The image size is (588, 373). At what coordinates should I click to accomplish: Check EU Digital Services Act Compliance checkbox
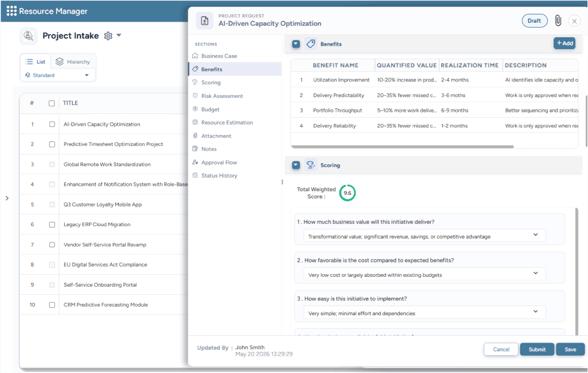click(x=52, y=265)
